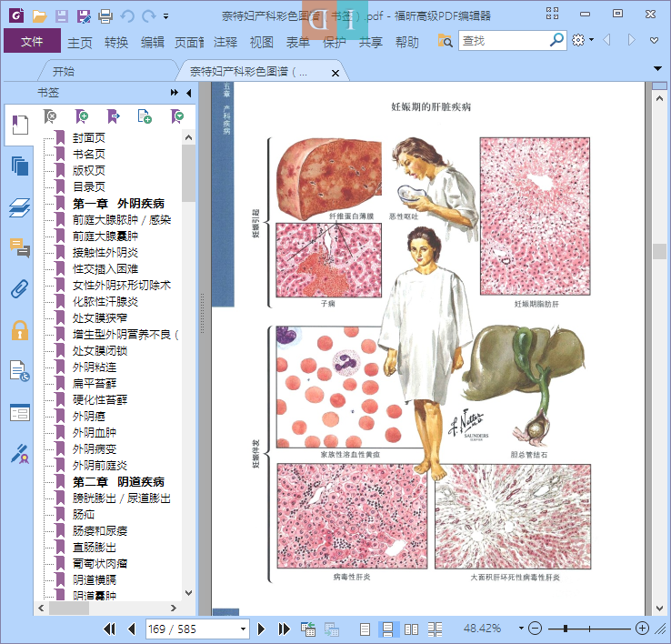Click the advanced search folder icon

tap(445, 41)
